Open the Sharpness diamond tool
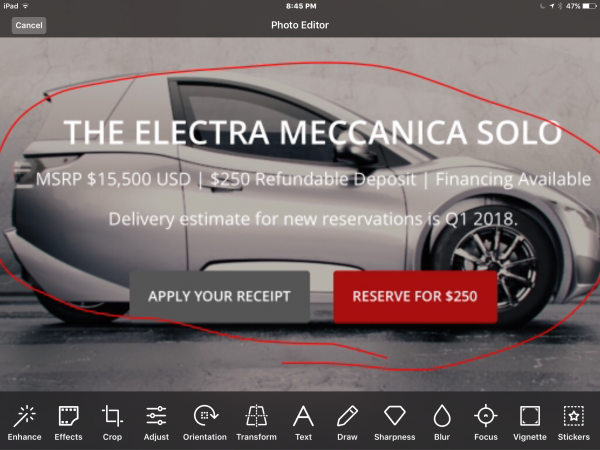The image size is (600, 450). click(395, 423)
